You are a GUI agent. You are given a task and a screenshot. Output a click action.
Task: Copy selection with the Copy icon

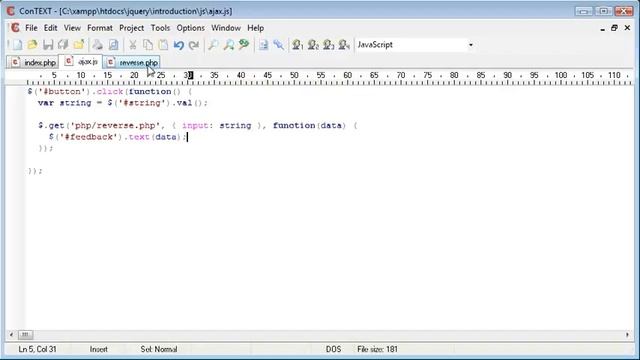click(148, 45)
